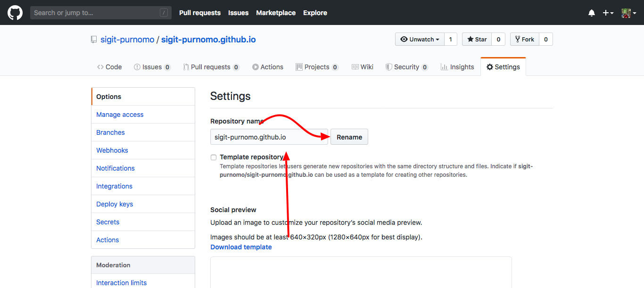
Task: Open the notifications bell
Action: [x=592, y=13]
